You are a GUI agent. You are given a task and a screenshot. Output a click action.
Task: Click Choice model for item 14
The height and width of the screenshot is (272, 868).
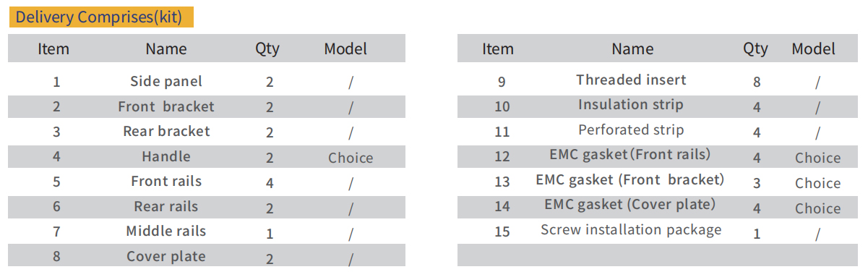[x=818, y=208]
